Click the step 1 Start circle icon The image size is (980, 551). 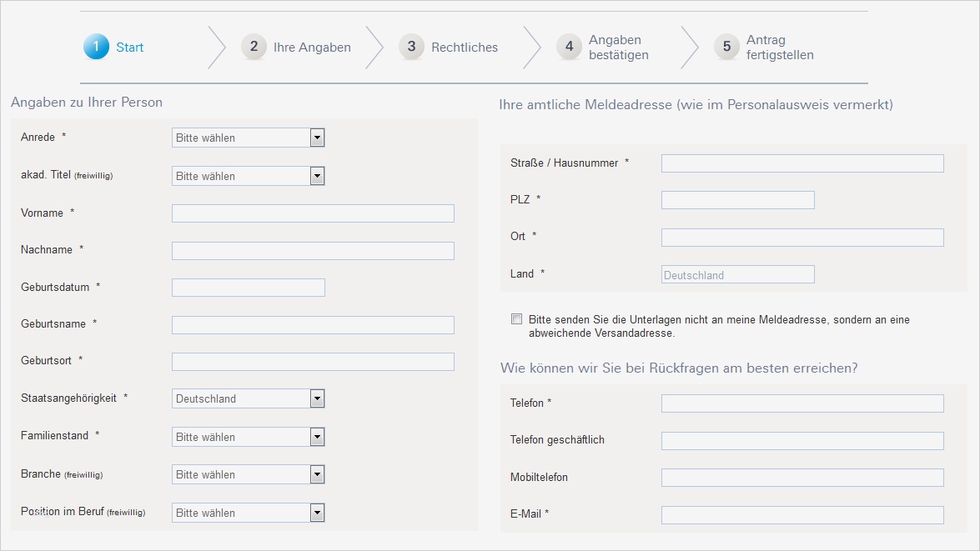click(x=97, y=47)
